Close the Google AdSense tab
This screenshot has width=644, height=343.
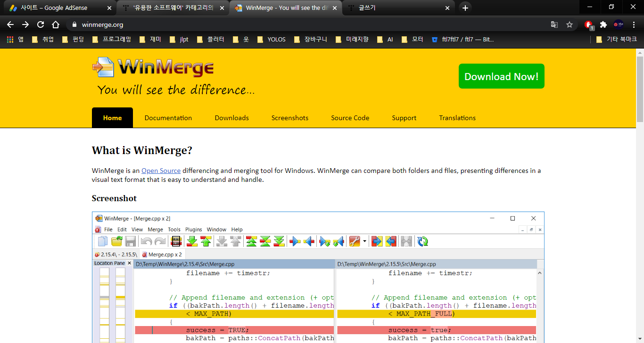coord(109,8)
